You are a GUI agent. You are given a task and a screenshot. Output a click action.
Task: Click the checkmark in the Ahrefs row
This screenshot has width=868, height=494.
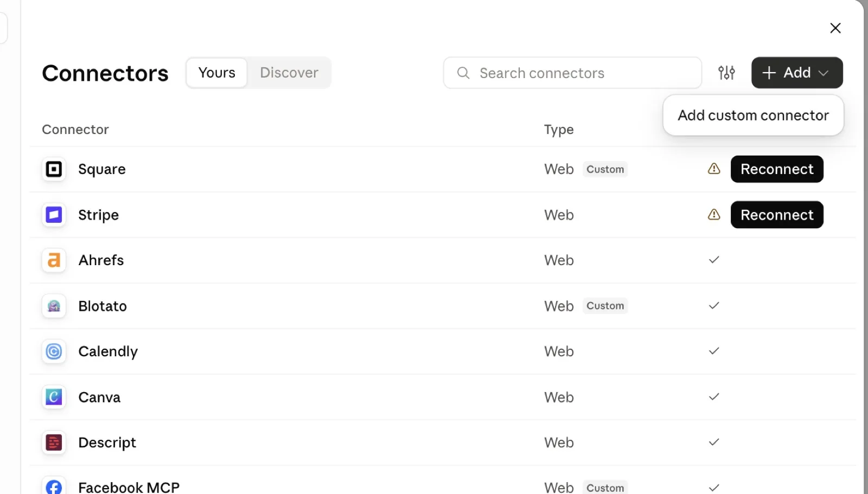click(714, 260)
